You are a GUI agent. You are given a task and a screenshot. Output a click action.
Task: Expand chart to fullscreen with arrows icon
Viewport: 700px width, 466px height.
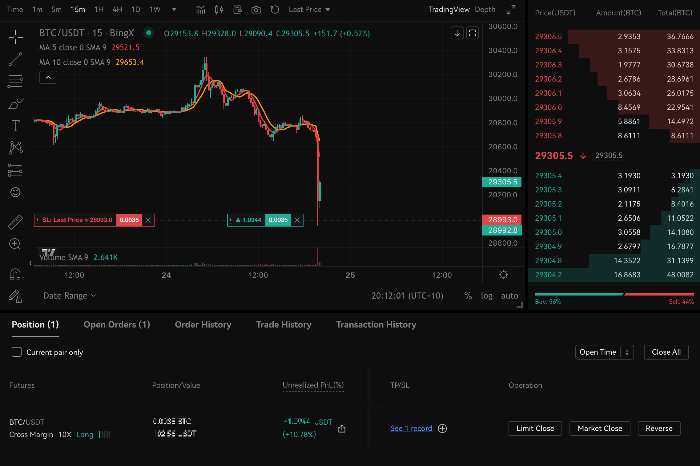pos(511,9)
